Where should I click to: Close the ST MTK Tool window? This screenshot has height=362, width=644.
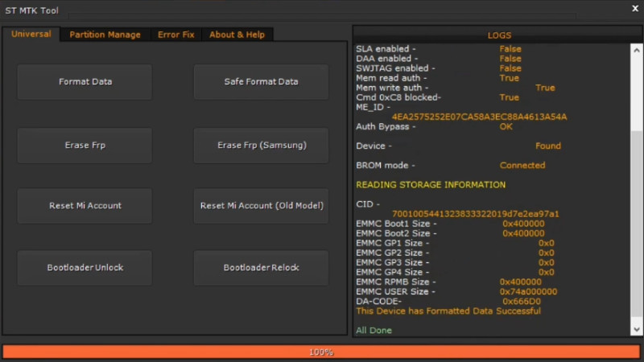pyautogui.click(x=635, y=9)
